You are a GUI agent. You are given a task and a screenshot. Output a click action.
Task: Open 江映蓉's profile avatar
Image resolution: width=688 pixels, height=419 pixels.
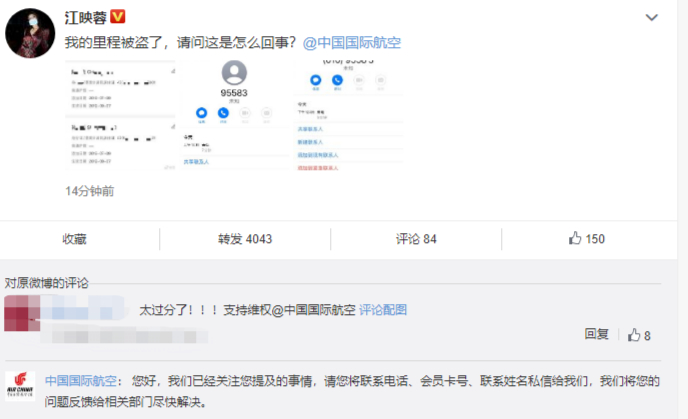coord(30,33)
